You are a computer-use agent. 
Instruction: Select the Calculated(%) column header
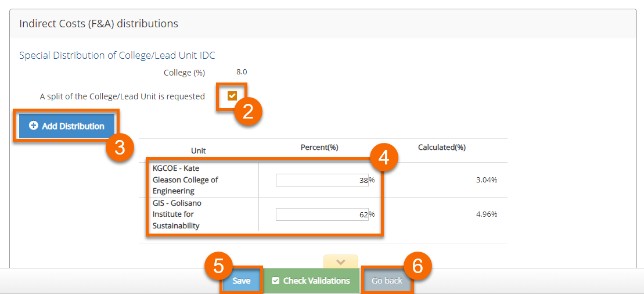pos(442,148)
